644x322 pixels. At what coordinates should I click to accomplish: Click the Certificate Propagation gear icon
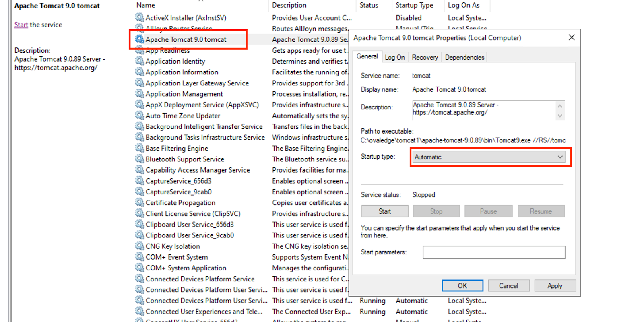click(x=140, y=202)
